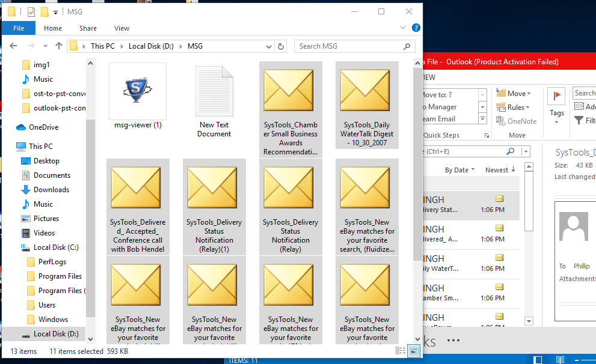The width and height of the screenshot is (596, 364).
Task: Click Outlook search box (Ctrl+E)
Action: pyautogui.click(x=464, y=151)
